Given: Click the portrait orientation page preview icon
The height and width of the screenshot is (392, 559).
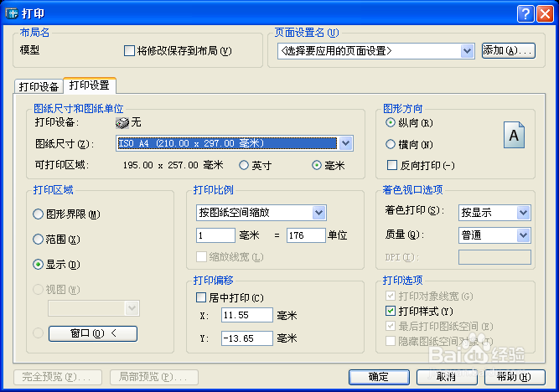Looking at the screenshot, I should [514, 135].
